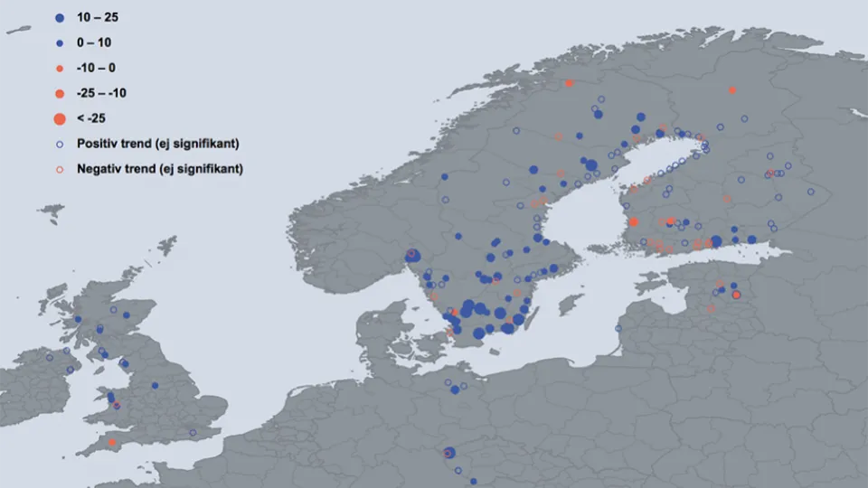Click the '10 – 25' legend text
The image size is (868, 488).
[x=99, y=17]
